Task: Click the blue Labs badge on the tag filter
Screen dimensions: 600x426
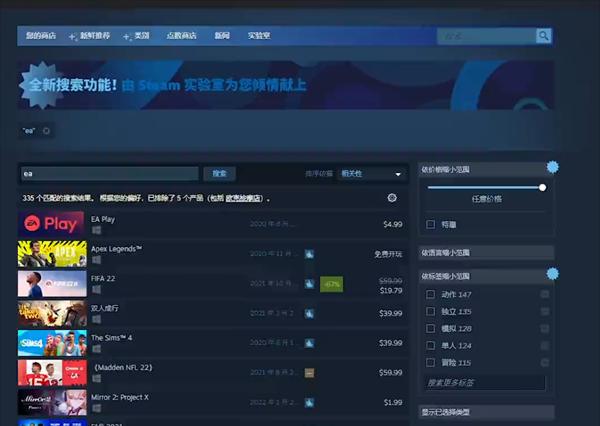Action: point(553,273)
